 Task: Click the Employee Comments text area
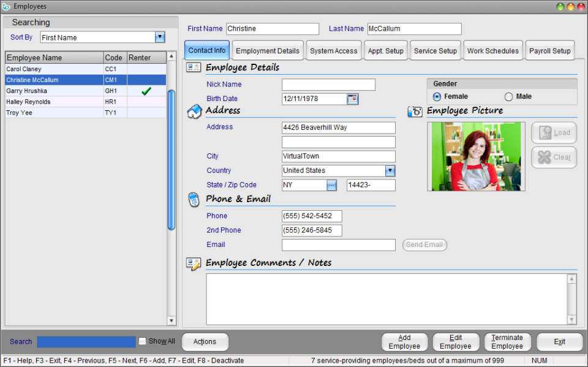click(x=386, y=299)
